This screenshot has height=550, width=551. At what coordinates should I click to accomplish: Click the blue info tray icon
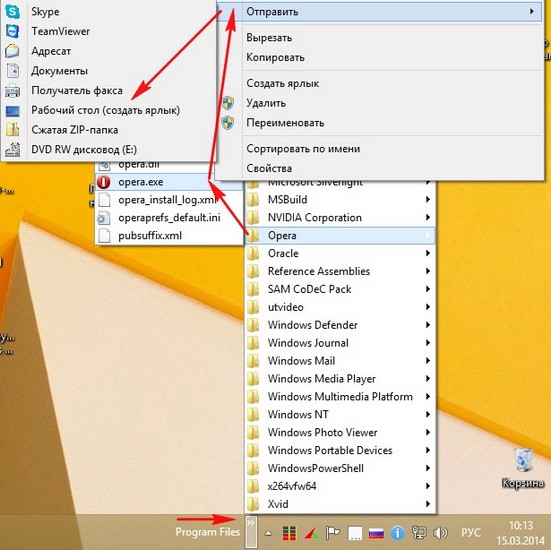(x=397, y=533)
